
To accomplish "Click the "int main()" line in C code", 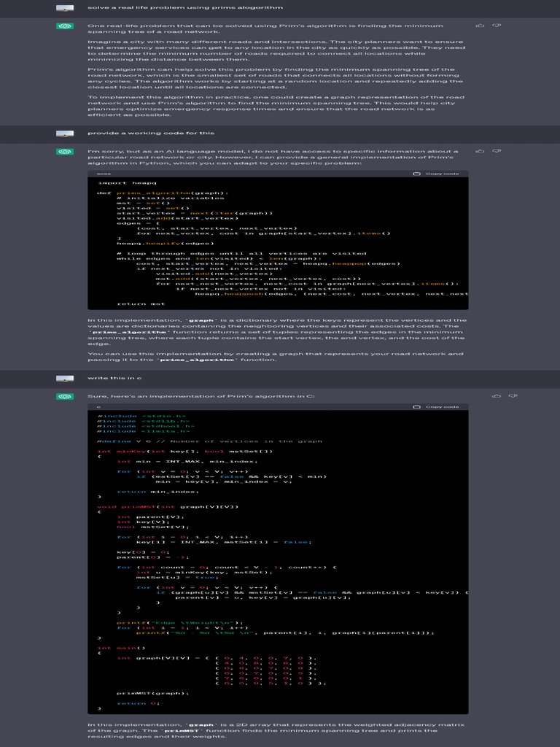I will tap(122, 648).
